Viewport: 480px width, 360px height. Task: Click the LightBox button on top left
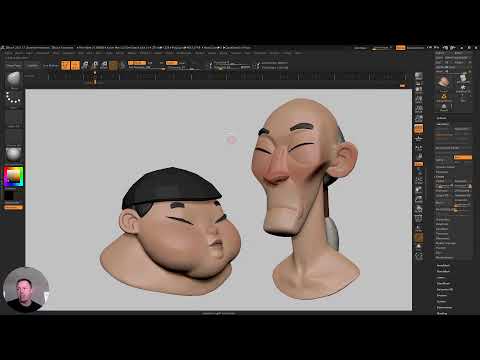33,65
